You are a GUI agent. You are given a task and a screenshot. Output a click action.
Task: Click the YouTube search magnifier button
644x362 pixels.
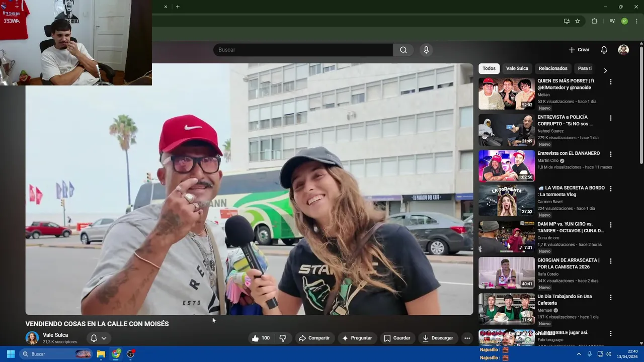(404, 50)
